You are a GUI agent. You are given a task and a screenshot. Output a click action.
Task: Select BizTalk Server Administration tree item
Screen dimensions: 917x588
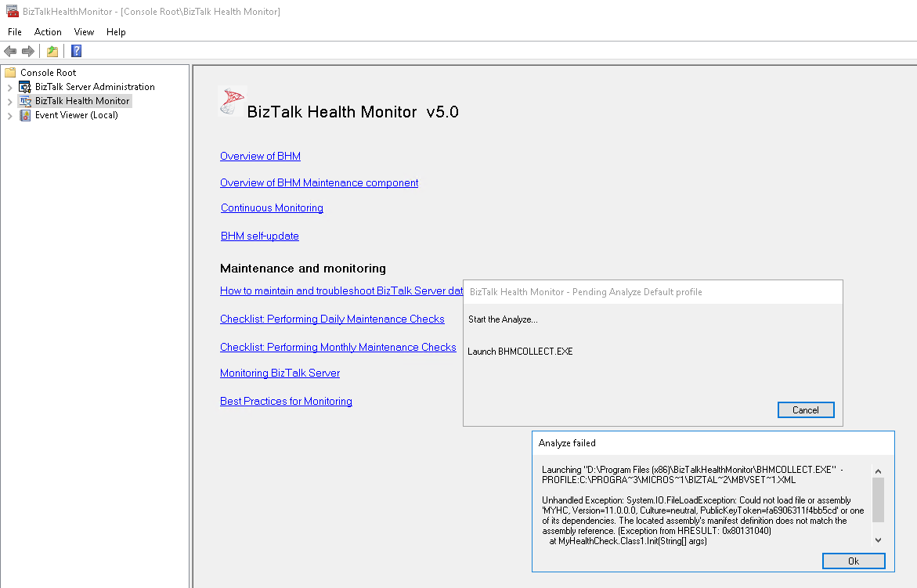tap(95, 86)
